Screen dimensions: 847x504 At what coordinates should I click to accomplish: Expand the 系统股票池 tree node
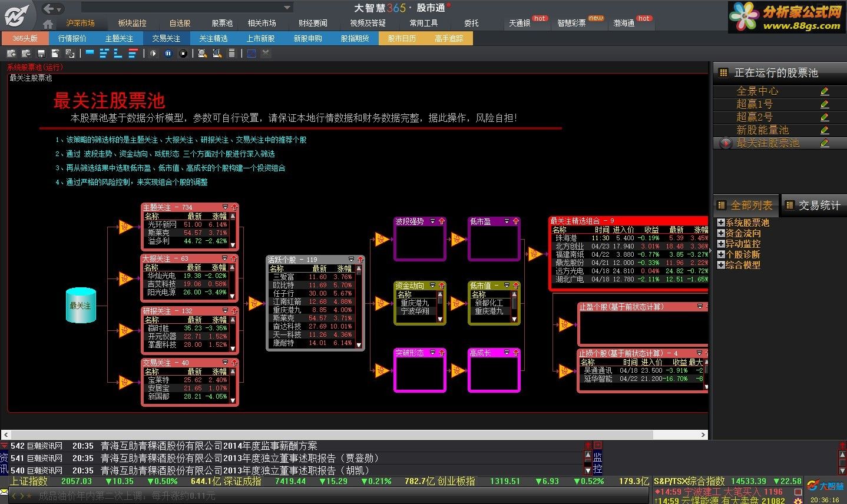click(721, 223)
